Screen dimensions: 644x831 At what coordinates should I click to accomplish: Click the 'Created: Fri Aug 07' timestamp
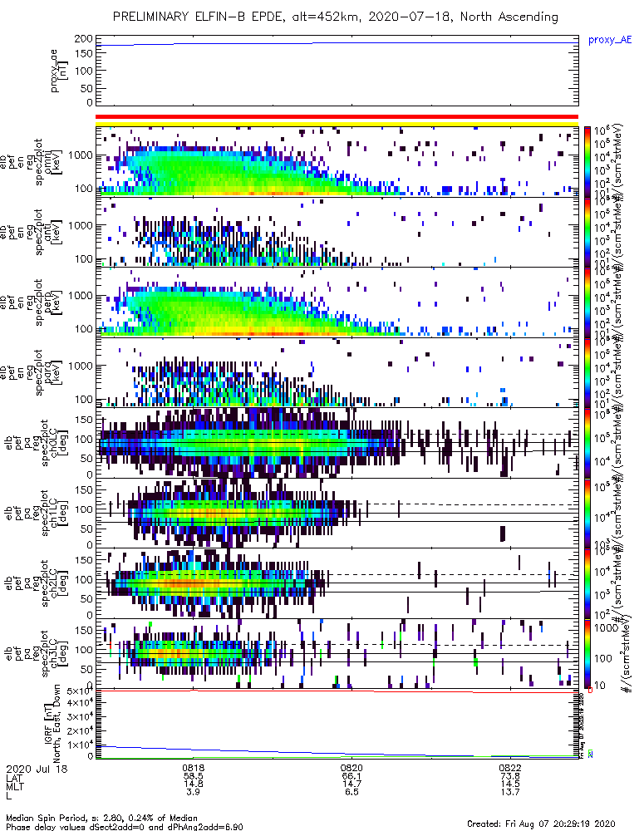tap(541, 824)
